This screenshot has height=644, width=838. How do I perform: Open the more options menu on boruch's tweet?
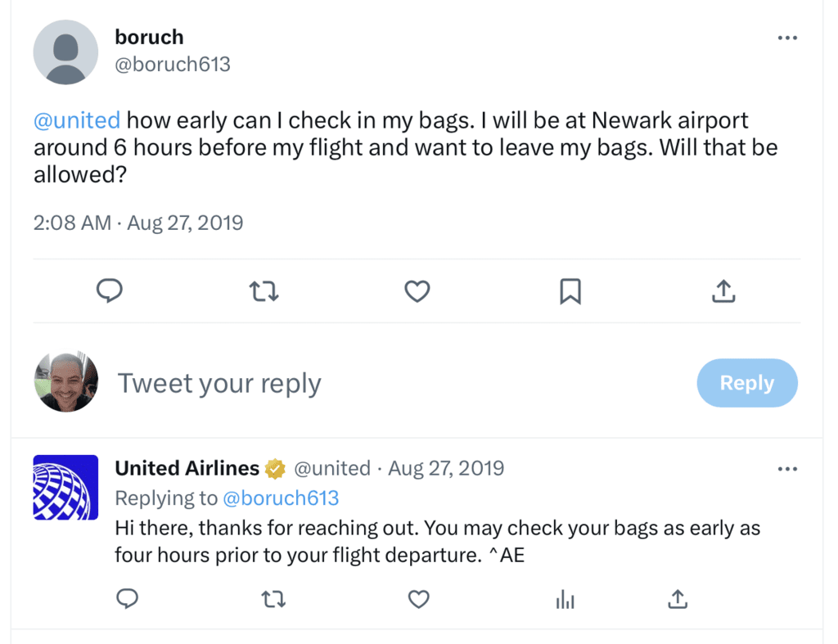(787, 38)
